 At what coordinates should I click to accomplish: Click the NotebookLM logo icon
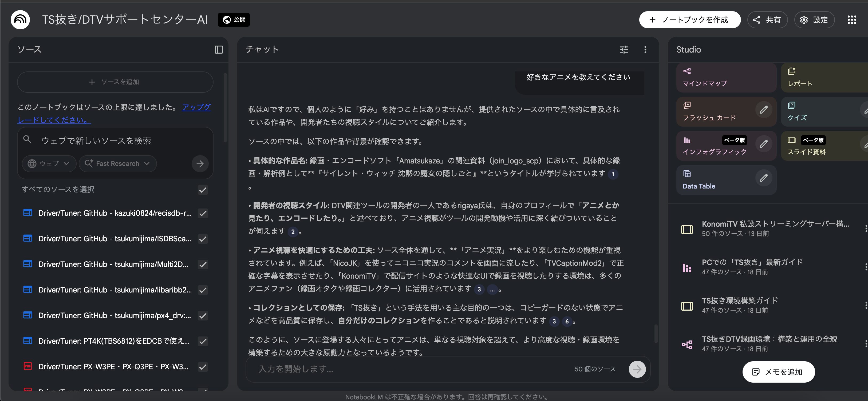[x=20, y=19]
